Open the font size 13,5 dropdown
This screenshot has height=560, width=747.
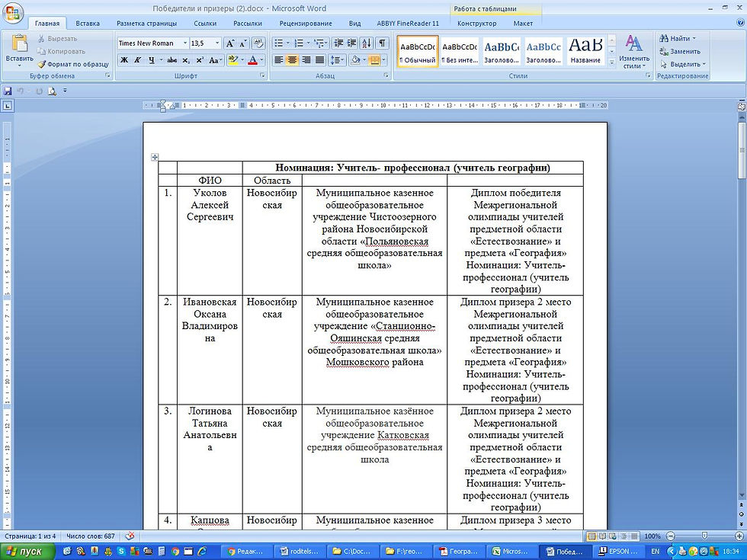point(217,43)
